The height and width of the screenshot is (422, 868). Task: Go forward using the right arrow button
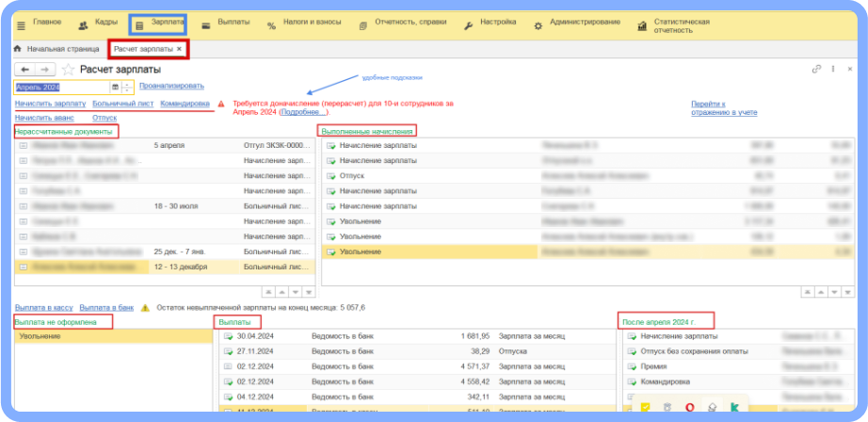(45, 70)
